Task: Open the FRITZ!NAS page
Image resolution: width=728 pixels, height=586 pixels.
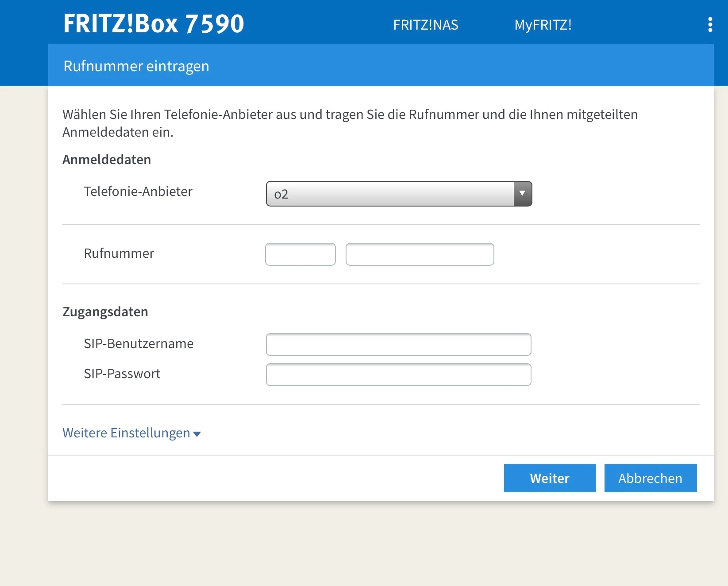Action: (426, 25)
